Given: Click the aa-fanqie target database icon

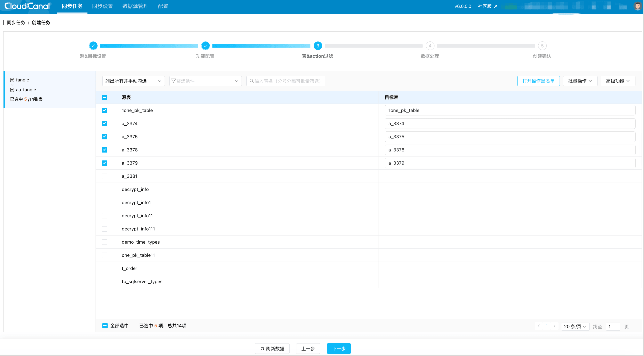Looking at the screenshot, I should click(12, 90).
